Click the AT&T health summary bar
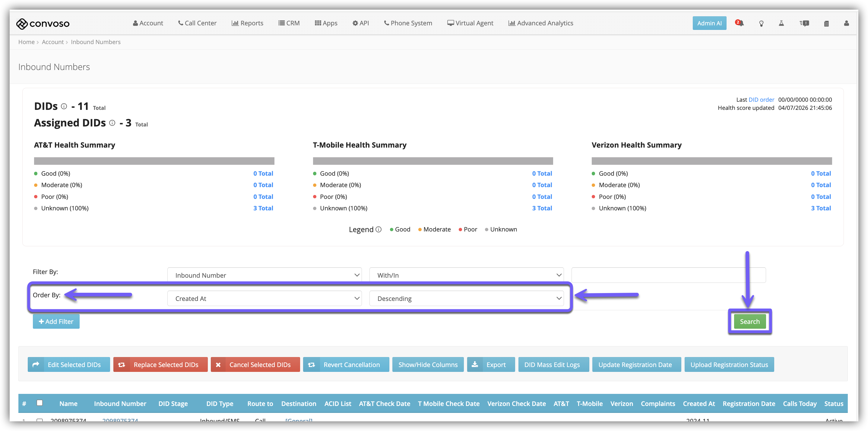Image resolution: width=868 pixels, height=431 pixels. point(154,161)
